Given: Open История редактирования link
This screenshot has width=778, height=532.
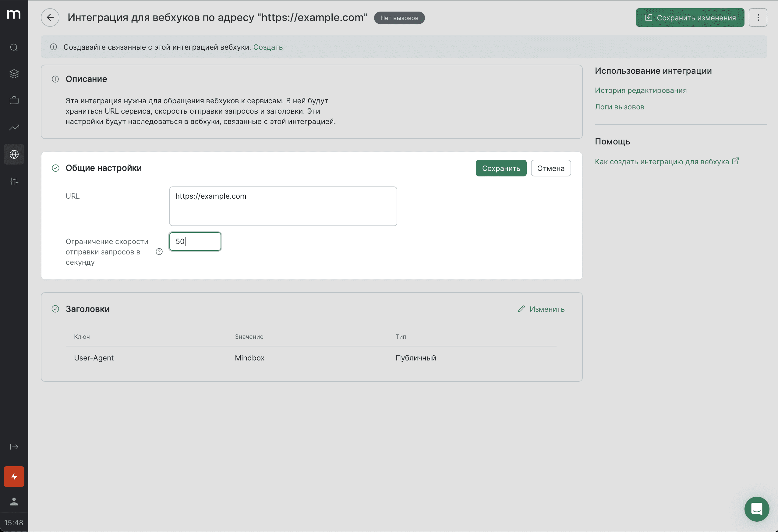Looking at the screenshot, I should (640, 90).
